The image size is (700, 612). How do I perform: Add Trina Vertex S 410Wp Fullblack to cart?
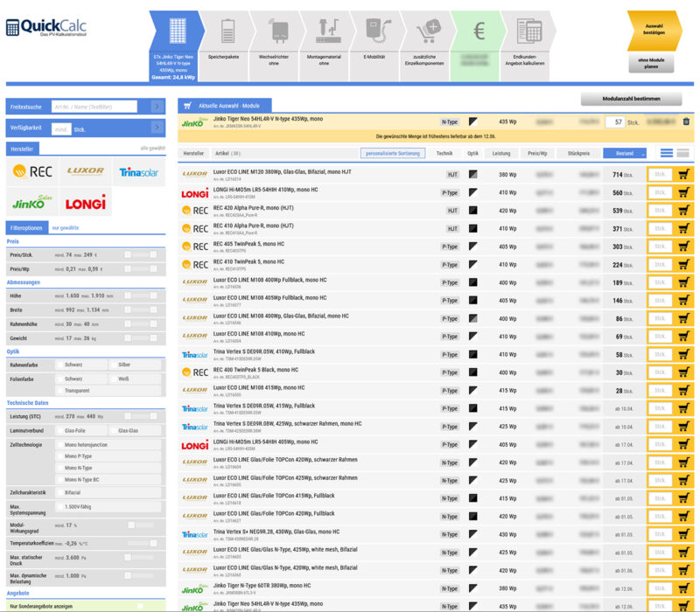coord(683,355)
